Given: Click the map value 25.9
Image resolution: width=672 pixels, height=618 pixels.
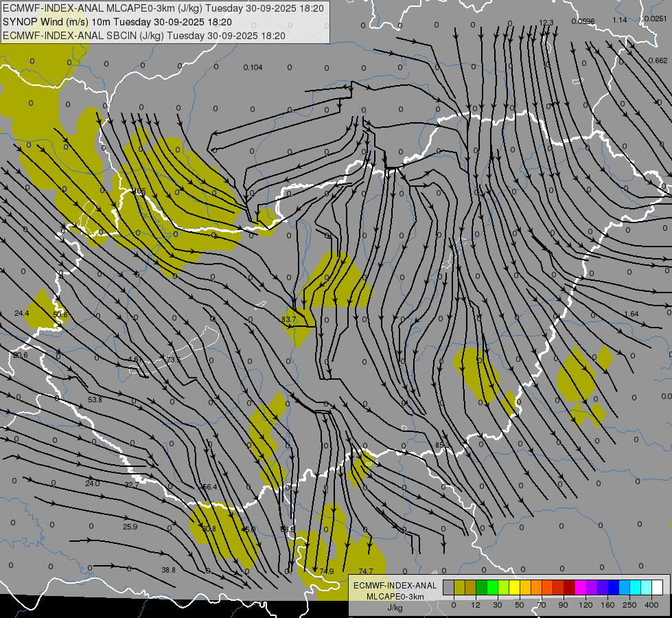Looking at the screenshot, I should (130, 527).
